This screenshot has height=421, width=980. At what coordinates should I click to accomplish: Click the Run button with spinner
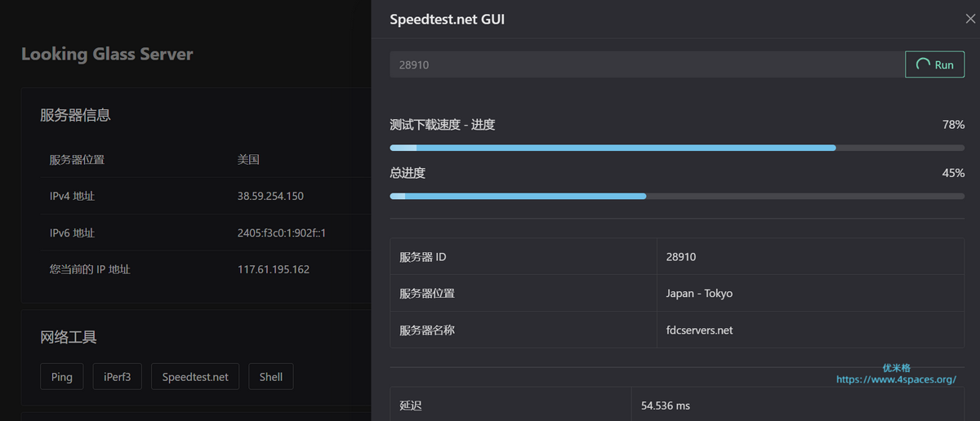tap(935, 64)
